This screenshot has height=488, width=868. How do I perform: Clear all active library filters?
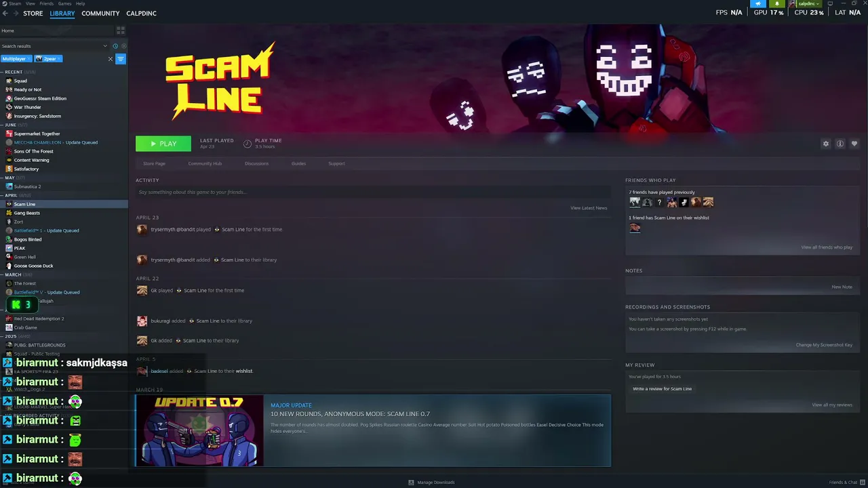coord(111,59)
